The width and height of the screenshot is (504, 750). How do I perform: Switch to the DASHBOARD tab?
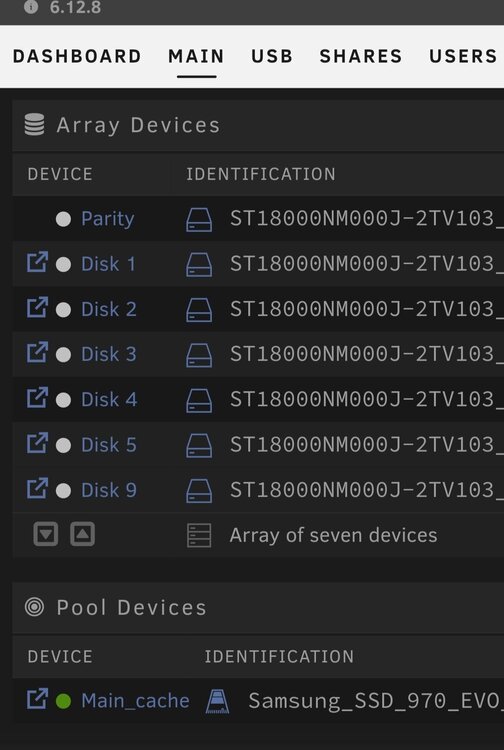[77, 56]
